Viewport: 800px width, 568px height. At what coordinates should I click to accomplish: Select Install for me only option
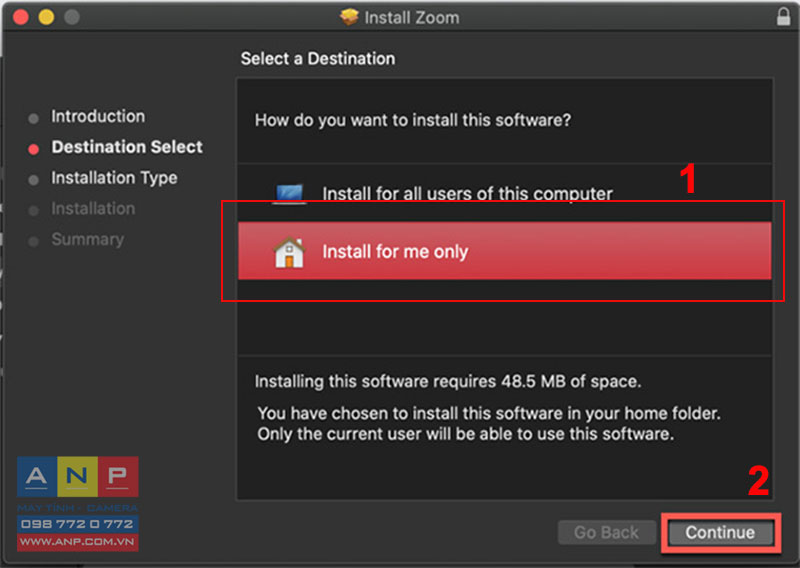[x=504, y=251]
